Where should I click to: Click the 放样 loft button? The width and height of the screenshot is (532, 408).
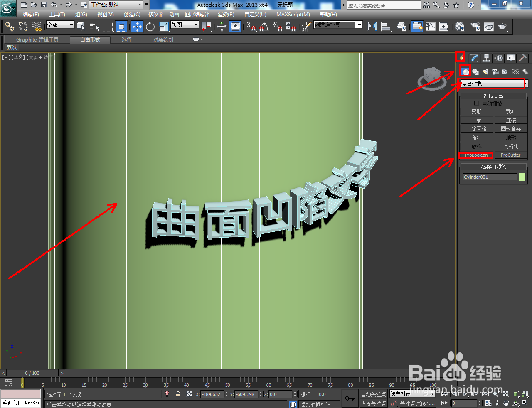pos(476,146)
